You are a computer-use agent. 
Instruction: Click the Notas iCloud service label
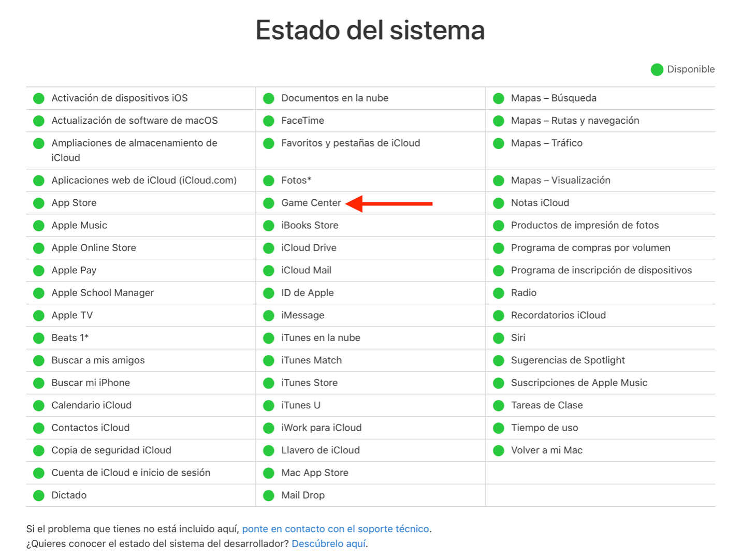pyautogui.click(x=540, y=203)
